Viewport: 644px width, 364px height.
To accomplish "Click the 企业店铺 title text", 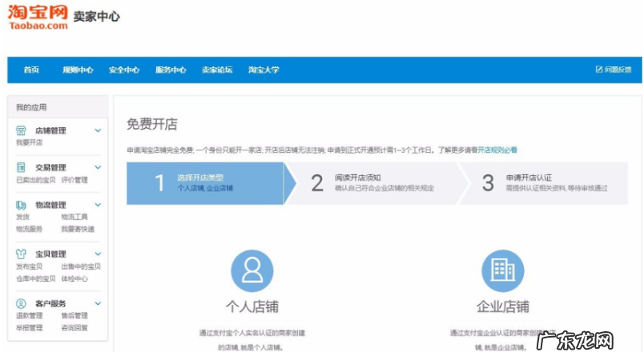I will coord(503,306).
